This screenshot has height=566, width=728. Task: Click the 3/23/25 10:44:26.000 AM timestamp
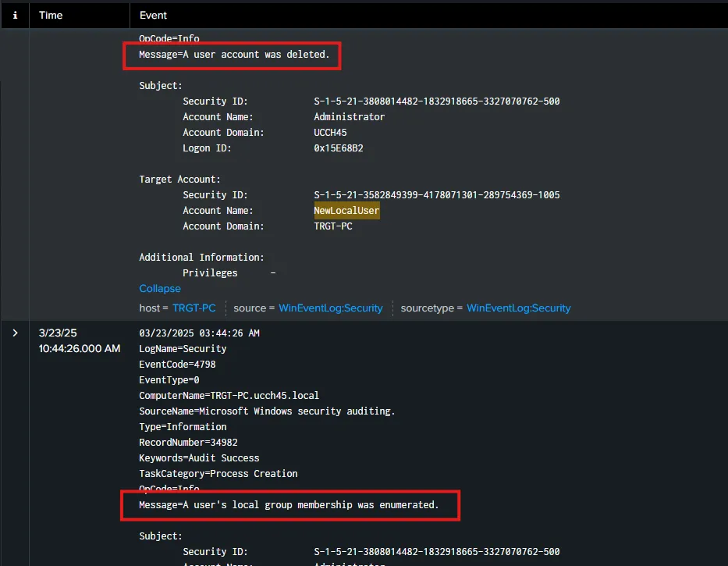tap(79, 340)
